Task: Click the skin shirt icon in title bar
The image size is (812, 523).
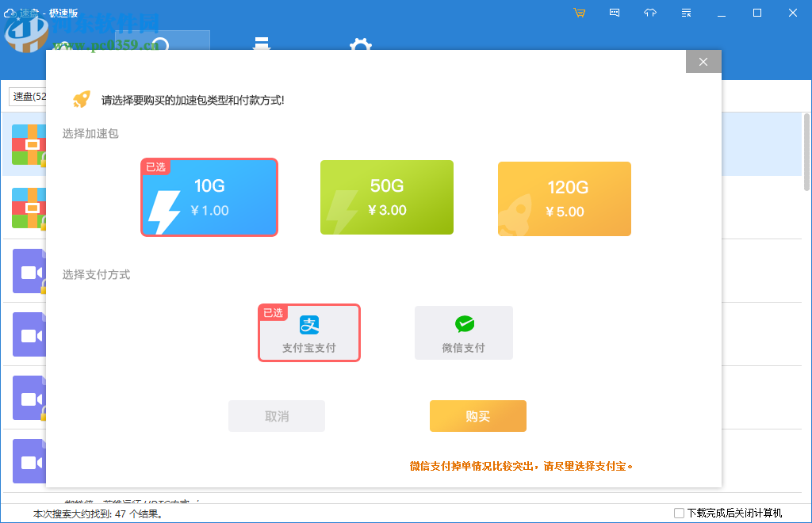Action: 650,13
